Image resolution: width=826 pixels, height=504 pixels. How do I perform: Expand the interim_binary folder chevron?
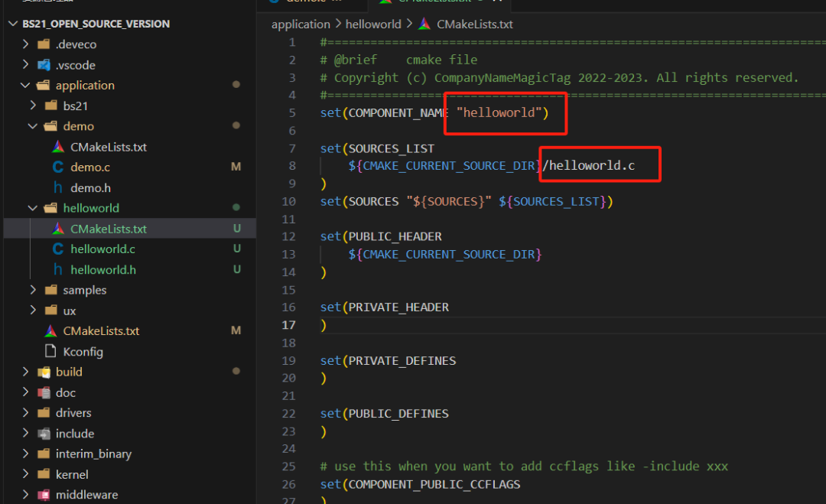[25, 454]
